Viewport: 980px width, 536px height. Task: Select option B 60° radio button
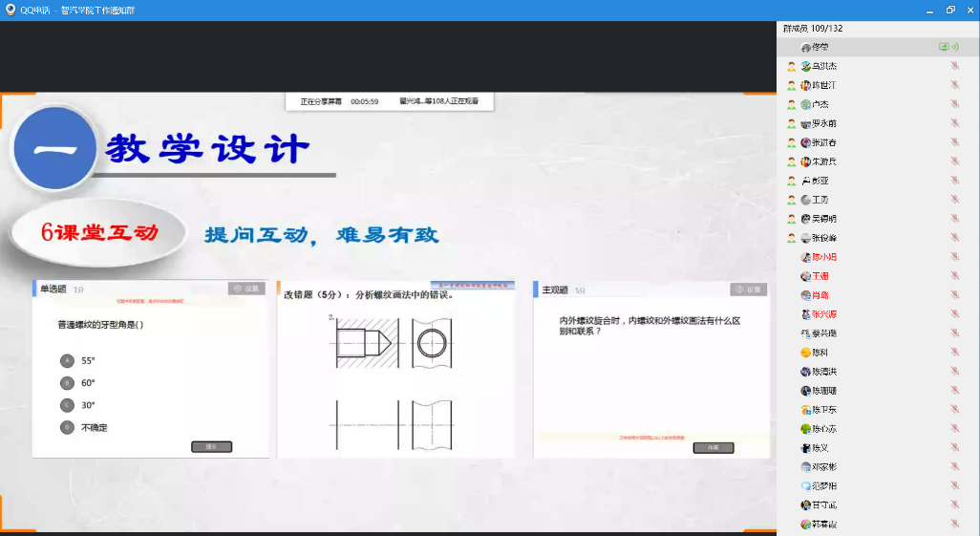67,382
